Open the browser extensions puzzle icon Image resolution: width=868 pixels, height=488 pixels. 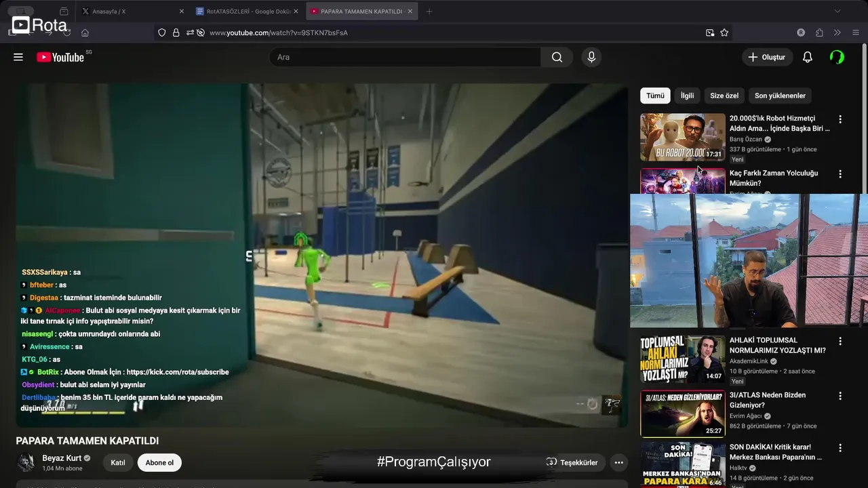[819, 33]
